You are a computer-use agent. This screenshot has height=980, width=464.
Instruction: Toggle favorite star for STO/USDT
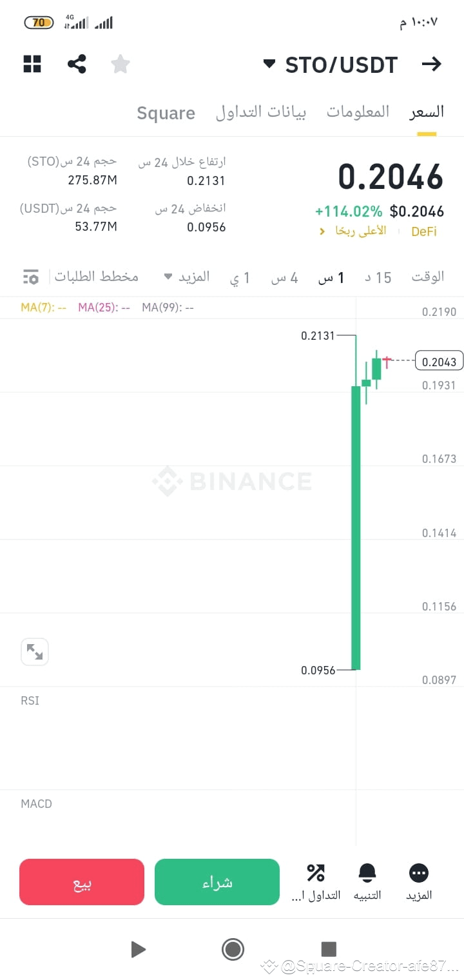point(120,64)
